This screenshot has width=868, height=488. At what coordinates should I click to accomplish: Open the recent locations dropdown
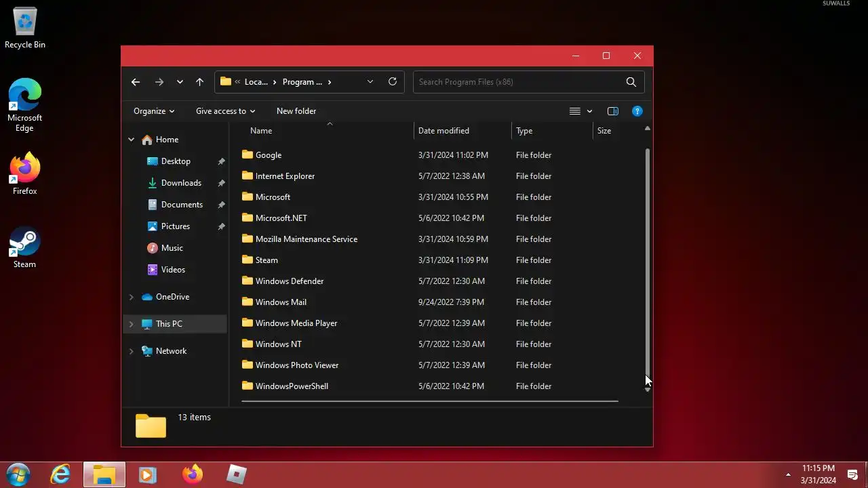point(180,82)
